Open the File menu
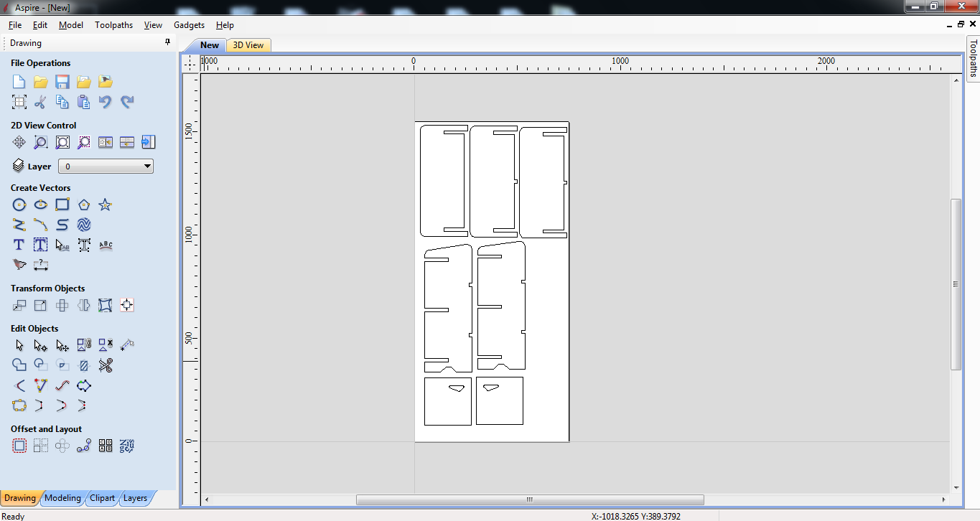Image resolution: width=980 pixels, height=521 pixels. pos(15,25)
